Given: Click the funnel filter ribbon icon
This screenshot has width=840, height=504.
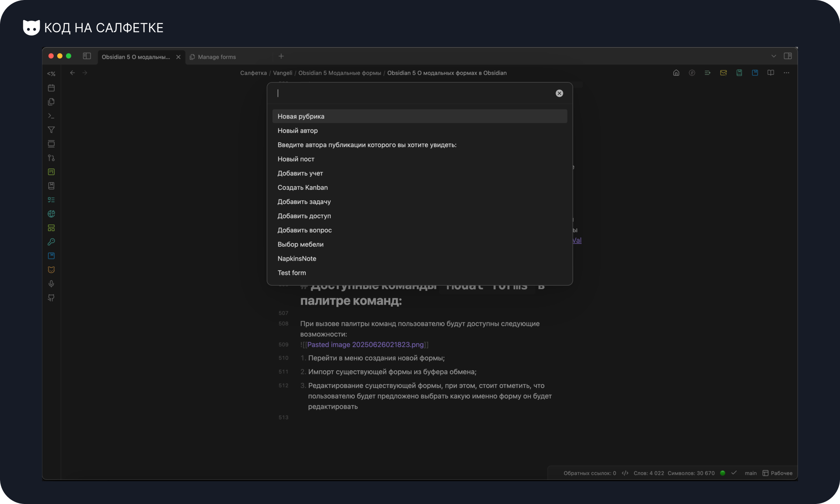Looking at the screenshot, I should pos(51,130).
